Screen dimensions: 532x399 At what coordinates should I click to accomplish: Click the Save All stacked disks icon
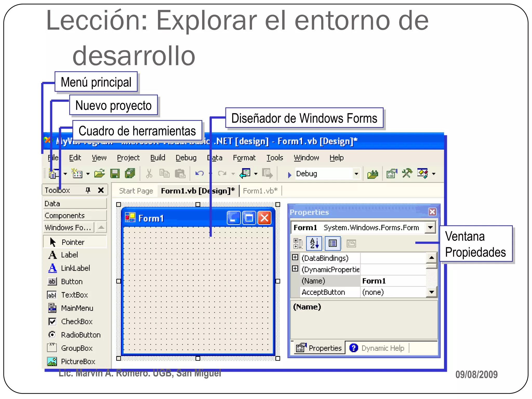(130, 173)
